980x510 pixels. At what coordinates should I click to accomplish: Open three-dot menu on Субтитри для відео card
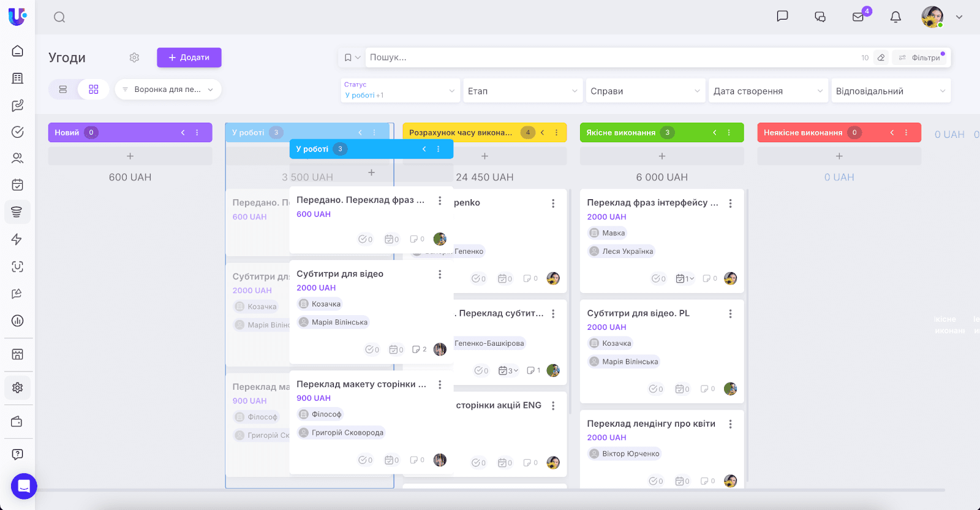(x=440, y=274)
